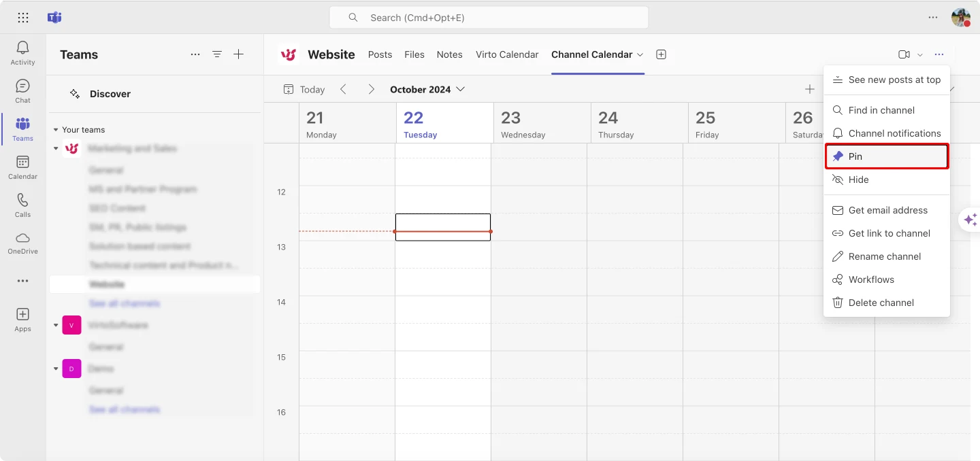Click the Website channel logo icon
This screenshot has height=461, width=980.
point(289,54)
